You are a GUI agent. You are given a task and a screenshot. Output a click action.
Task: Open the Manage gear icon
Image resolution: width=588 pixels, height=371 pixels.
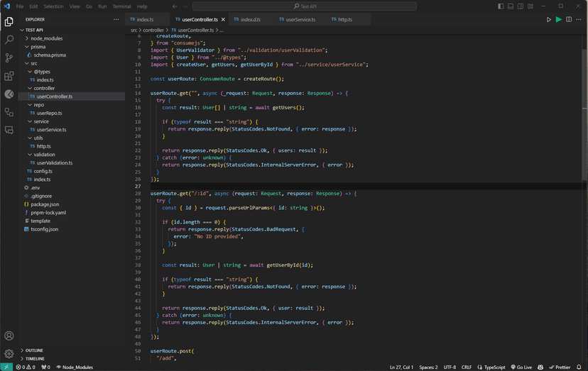[x=9, y=353]
